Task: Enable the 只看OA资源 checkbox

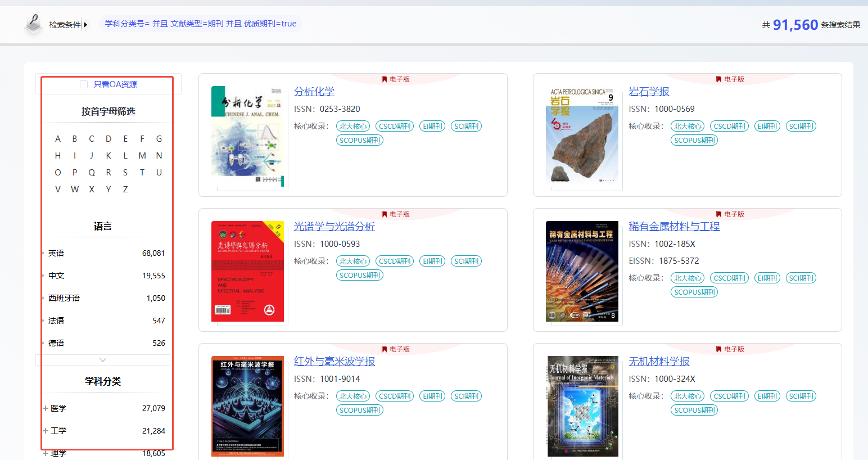Action: (x=83, y=84)
